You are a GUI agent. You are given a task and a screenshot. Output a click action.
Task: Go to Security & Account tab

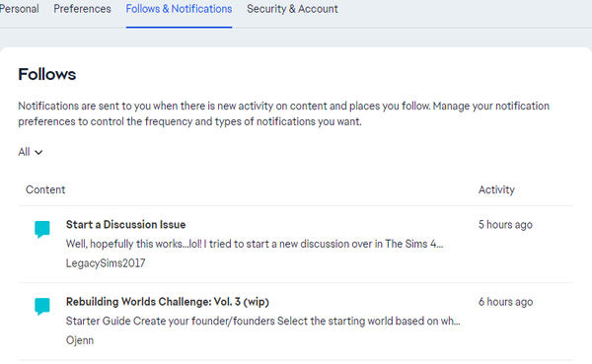pyautogui.click(x=292, y=9)
